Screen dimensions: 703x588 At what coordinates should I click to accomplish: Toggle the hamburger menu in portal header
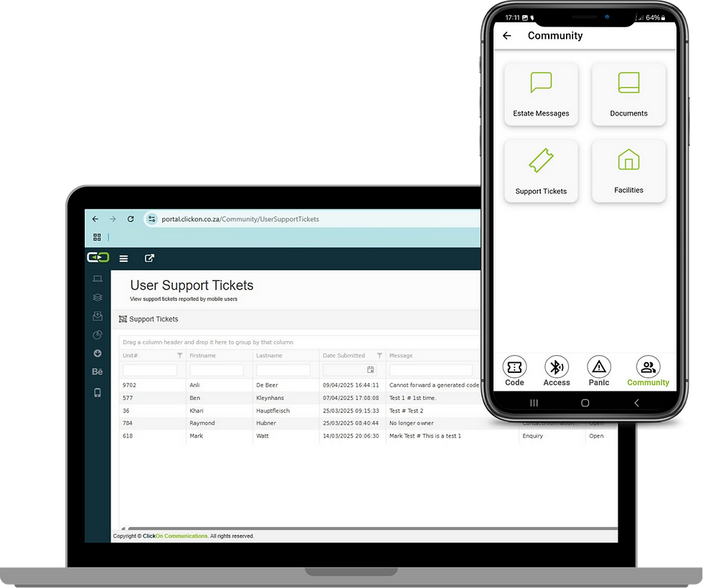point(123,259)
